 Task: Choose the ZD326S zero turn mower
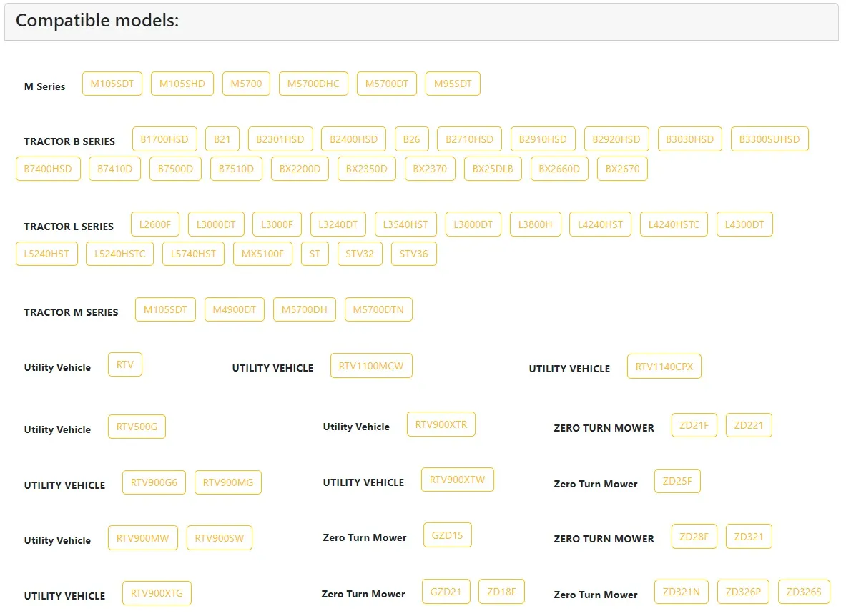804,592
